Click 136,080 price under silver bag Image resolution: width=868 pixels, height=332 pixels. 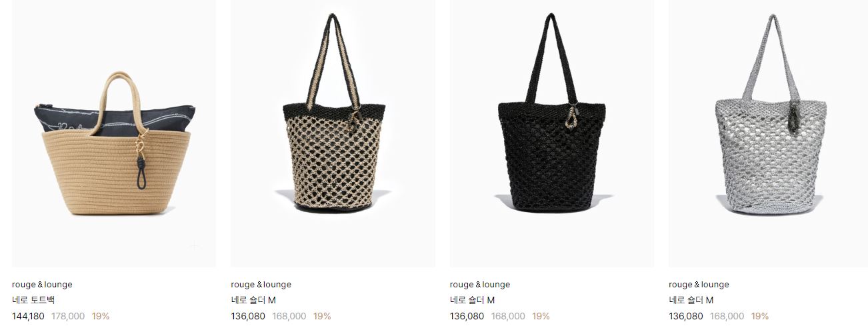coord(685,316)
